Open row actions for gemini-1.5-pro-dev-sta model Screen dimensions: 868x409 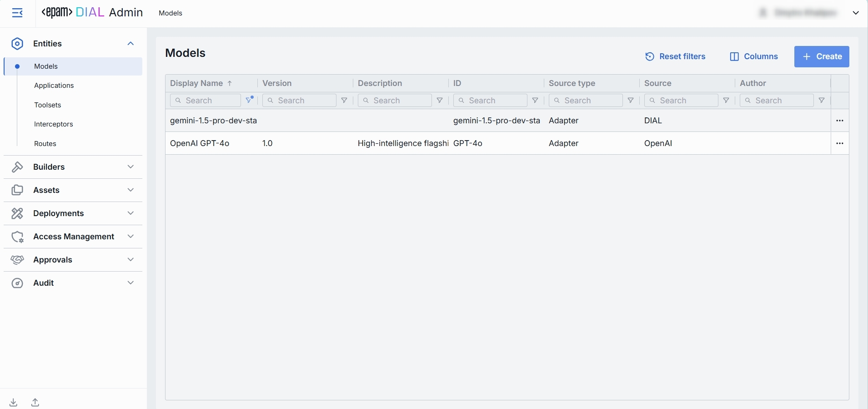839,121
